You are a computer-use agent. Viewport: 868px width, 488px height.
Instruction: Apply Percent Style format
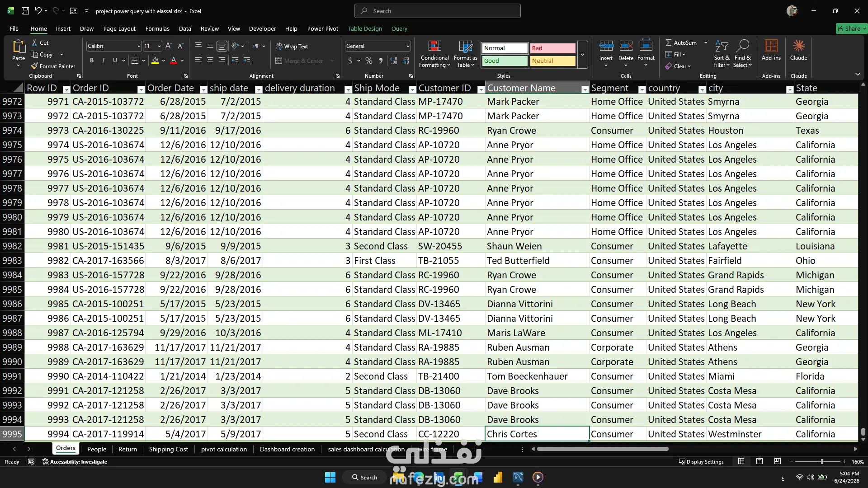point(369,61)
